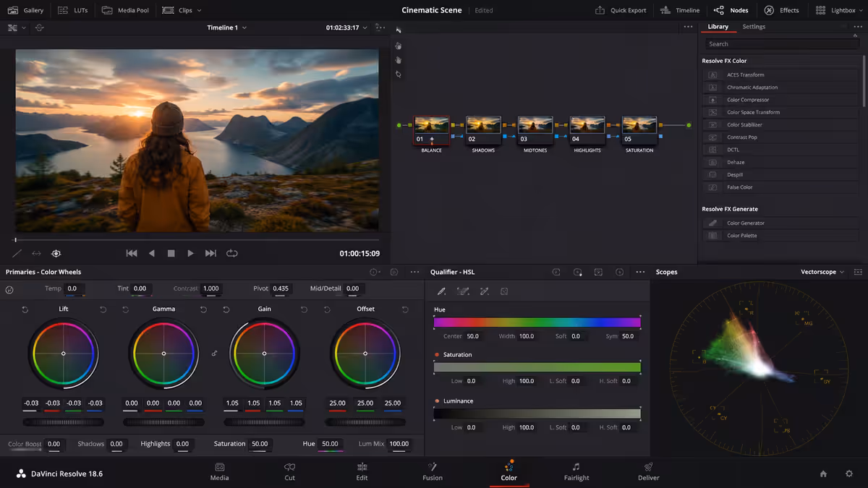The height and width of the screenshot is (488, 868).
Task: Click the qualifier picker eyedropper
Action: 441,291
